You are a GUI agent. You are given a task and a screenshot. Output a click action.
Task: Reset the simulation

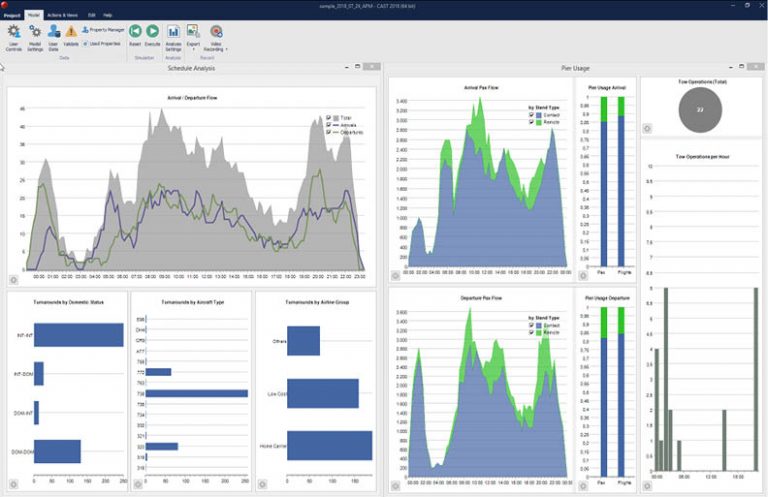[135, 36]
